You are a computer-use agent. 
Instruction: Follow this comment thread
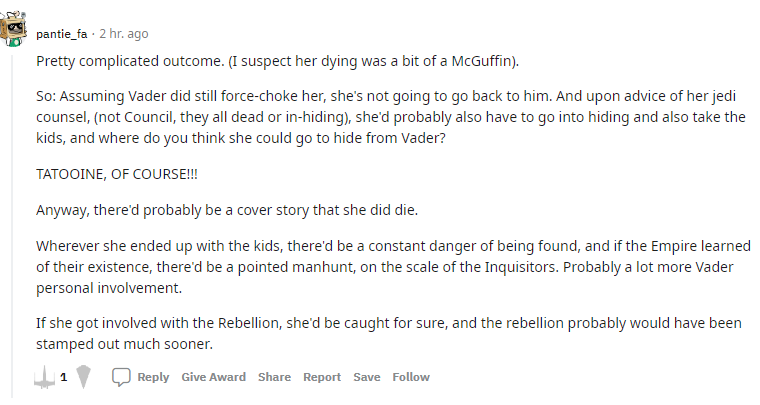tap(411, 377)
